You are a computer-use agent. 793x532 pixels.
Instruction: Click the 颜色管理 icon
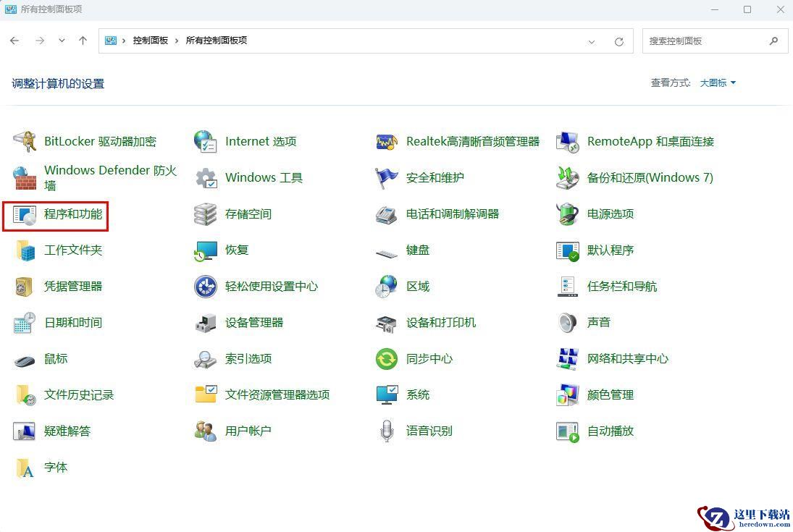568,395
